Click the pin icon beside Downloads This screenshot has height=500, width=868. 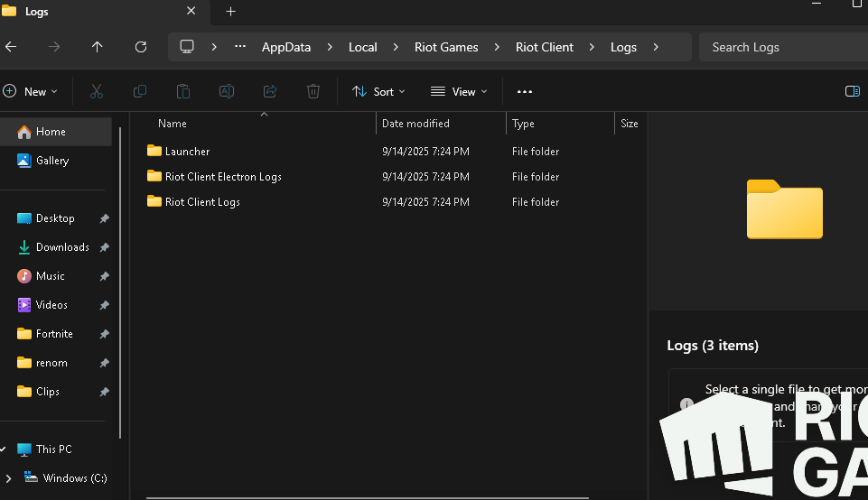click(x=104, y=247)
